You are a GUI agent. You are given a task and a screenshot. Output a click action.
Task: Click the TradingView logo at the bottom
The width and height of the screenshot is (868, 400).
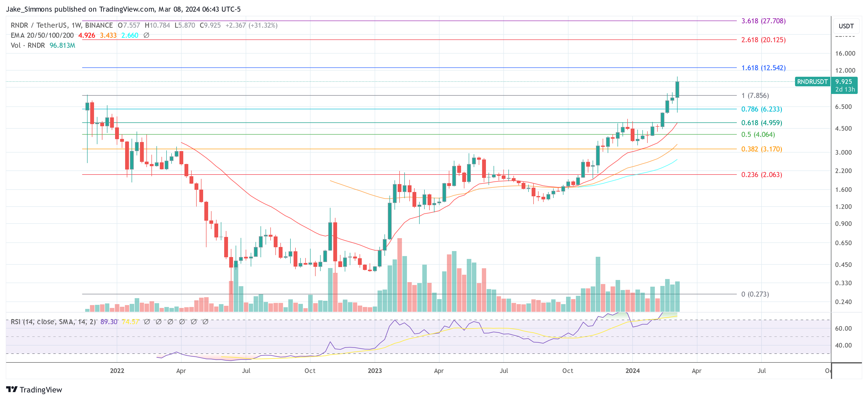[x=34, y=389]
